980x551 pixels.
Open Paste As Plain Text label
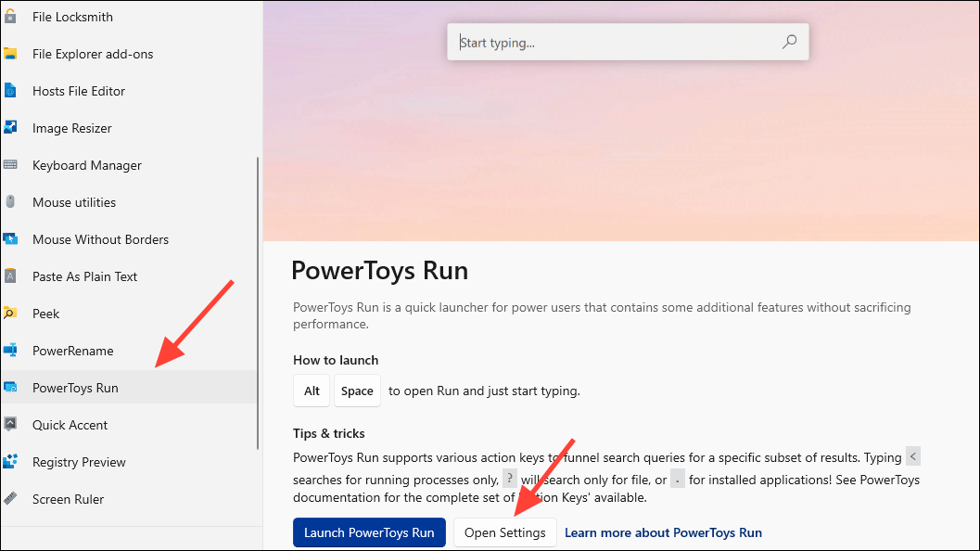click(84, 276)
